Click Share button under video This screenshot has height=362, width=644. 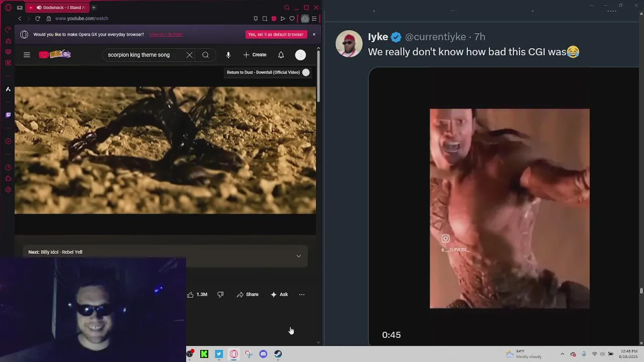tap(248, 295)
